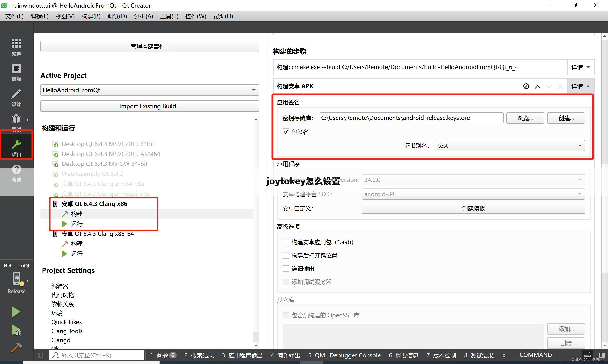
Task: Enable 构建后打开包位置 checkbox
Action: click(286, 255)
